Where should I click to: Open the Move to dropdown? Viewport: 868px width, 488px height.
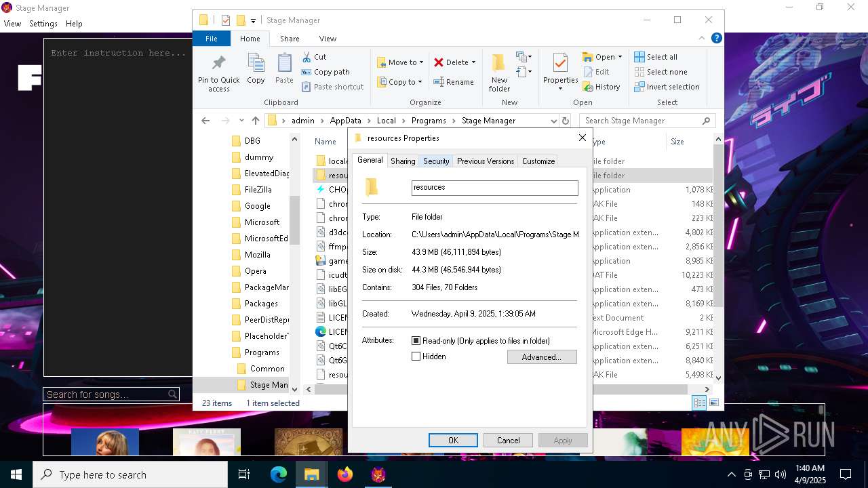400,62
